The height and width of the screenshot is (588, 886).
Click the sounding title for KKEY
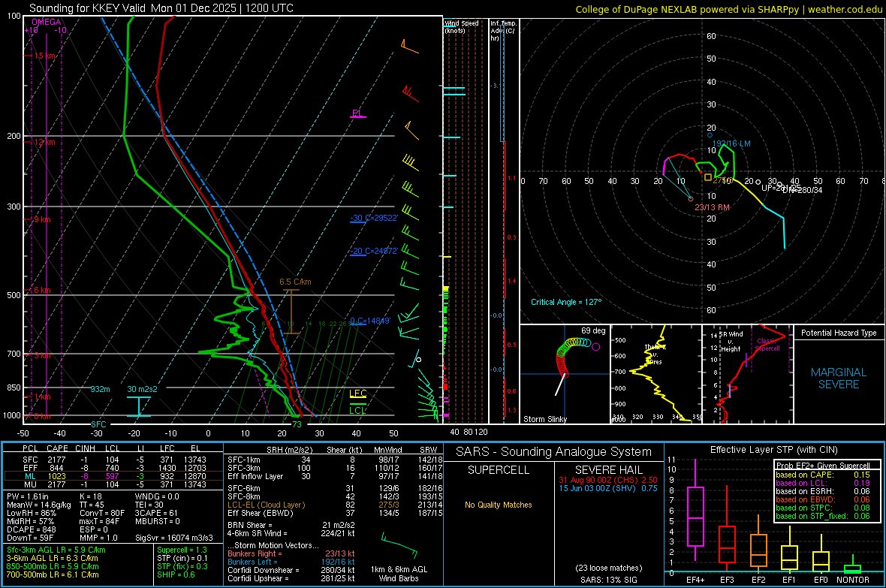coord(161,8)
